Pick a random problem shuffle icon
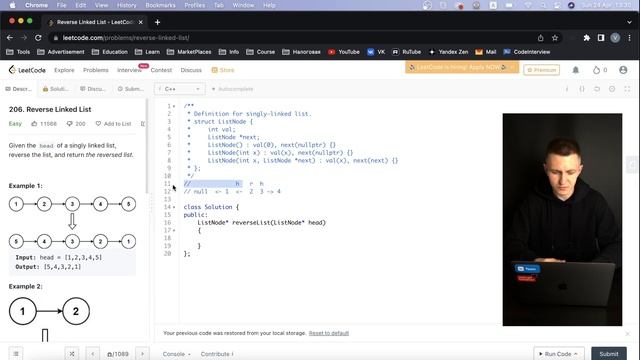The height and width of the screenshot is (360, 640). [72, 353]
